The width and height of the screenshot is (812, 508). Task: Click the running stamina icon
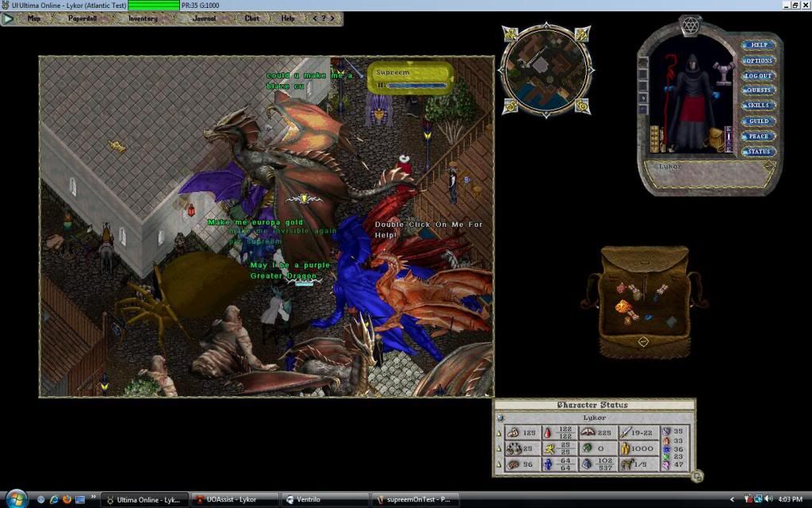tap(549, 448)
